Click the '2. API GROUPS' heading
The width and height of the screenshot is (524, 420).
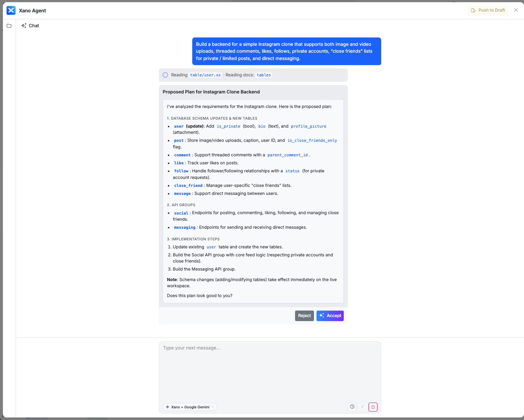tap(181, 205)
